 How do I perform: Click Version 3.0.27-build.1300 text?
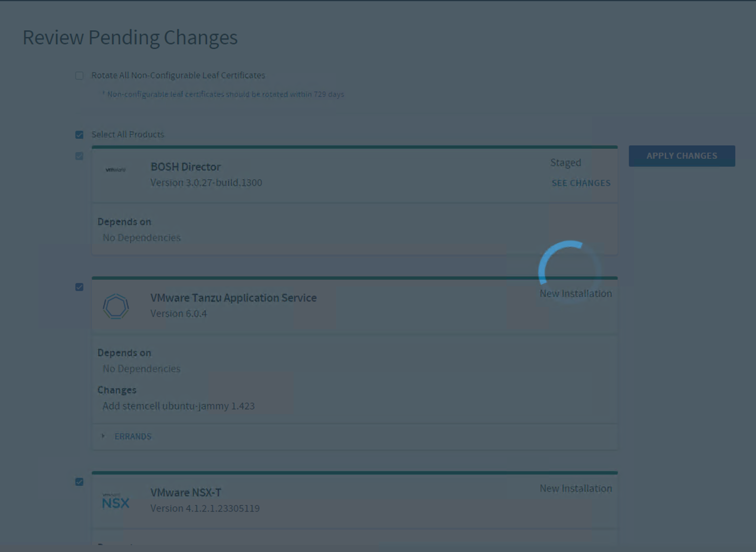(206, 183)
